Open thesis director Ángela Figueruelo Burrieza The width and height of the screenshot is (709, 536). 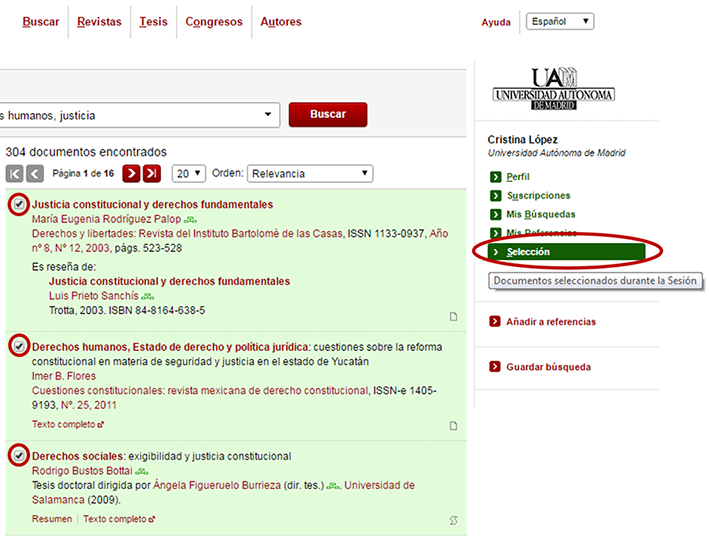point(217,485)
